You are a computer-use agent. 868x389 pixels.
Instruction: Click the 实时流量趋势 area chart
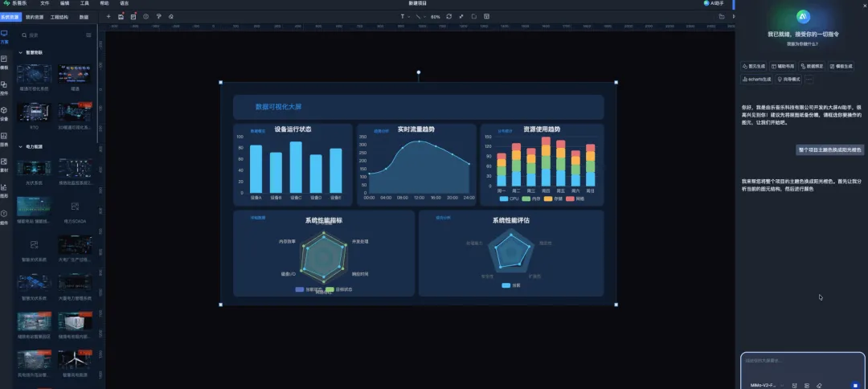[x=416, y=164]
